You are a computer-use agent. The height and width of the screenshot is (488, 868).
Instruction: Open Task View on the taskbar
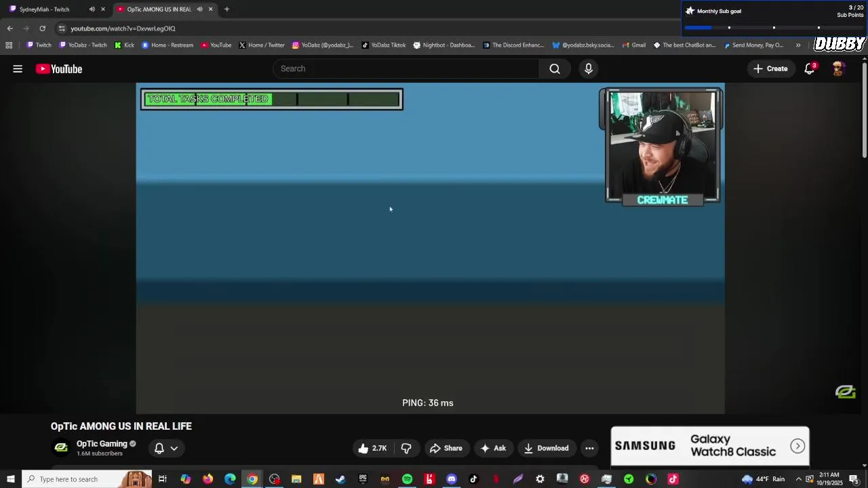point(163,479)
